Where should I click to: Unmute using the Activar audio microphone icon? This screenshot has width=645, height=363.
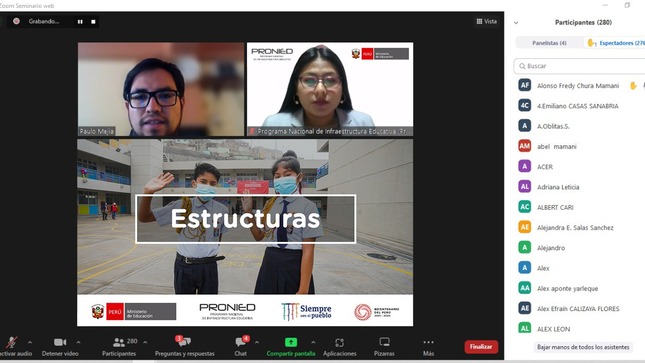pyautogui.click(x=12, y=342)
